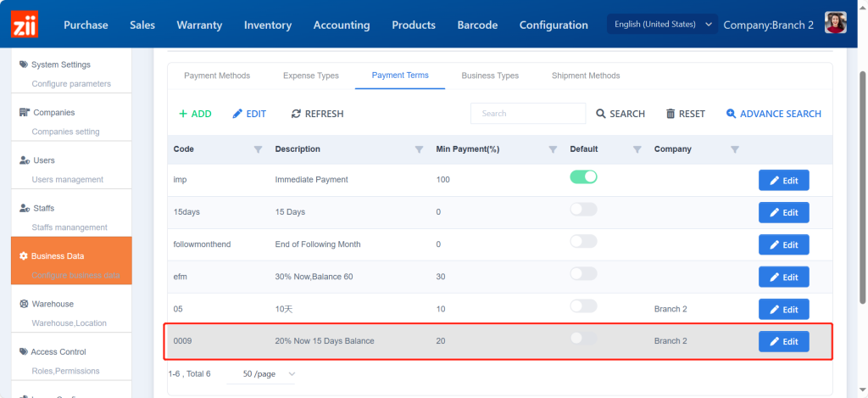Click the Default column filter icon
The height and width of the screenshot is (398, 868).
pyautogui.click(x=637, y=149)
